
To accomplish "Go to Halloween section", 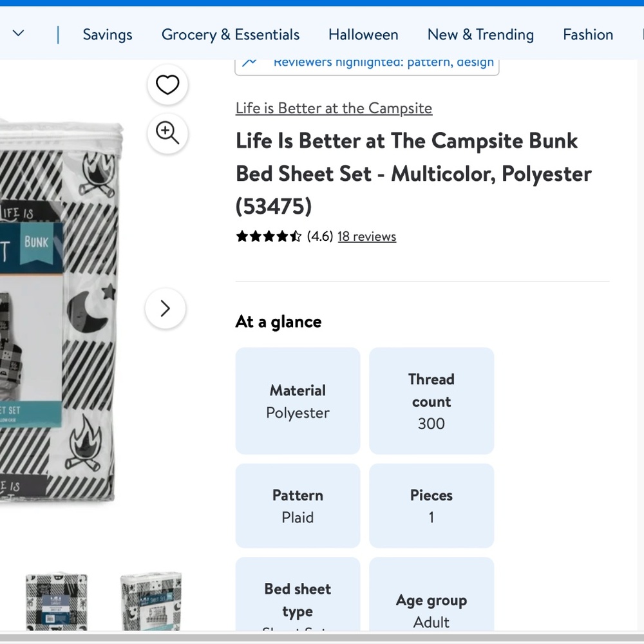I will (x=363, y=35).
